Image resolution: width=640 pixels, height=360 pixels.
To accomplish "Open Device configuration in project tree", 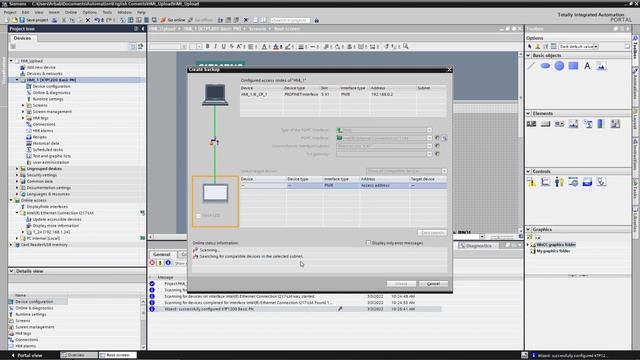I will pyautogui.click(x=51, y=87).
